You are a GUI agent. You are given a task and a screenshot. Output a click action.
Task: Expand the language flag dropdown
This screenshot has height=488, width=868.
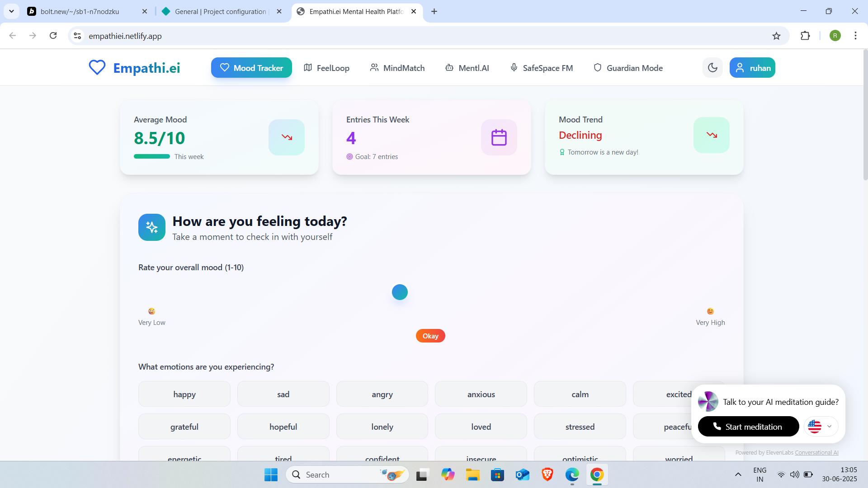point(821,426)
